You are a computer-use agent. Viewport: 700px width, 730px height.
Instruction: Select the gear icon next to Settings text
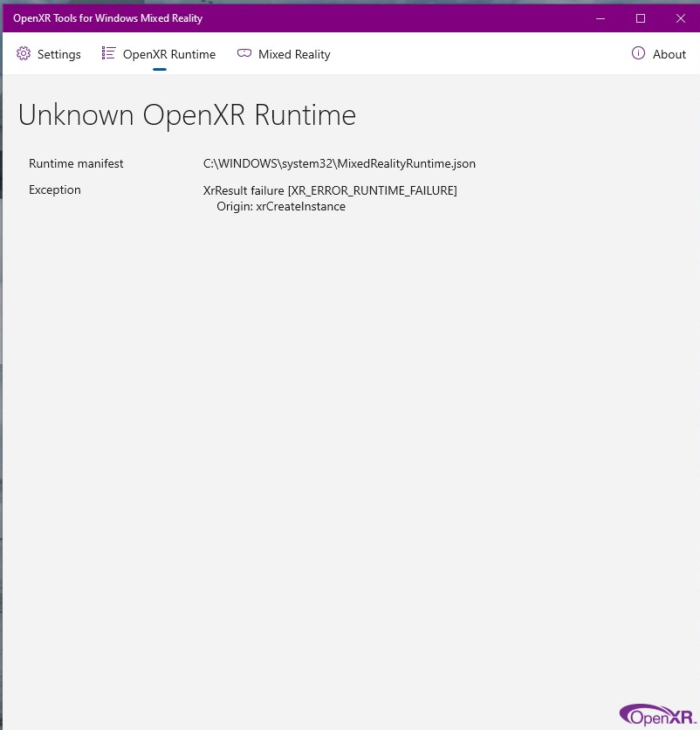click(x=24, y=53)
